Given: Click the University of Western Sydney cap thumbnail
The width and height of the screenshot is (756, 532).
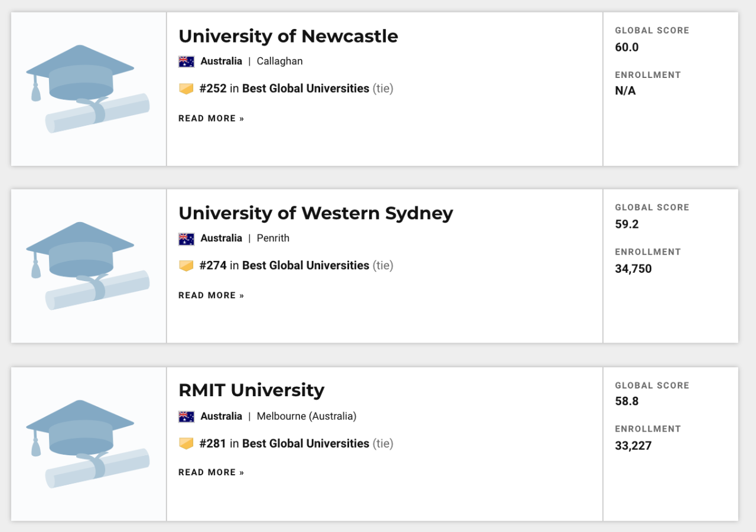Looking at the screenshot, I should pyautogui.click(x=88, y=266).
